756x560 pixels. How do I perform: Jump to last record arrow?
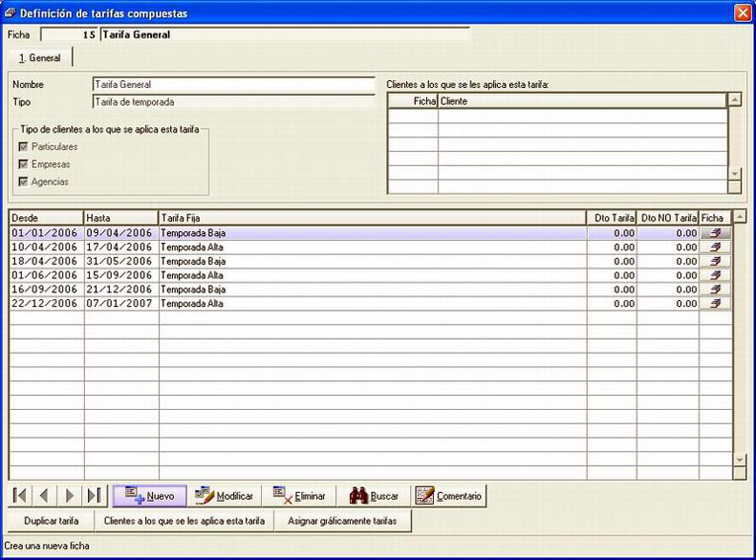coord(95,496)
